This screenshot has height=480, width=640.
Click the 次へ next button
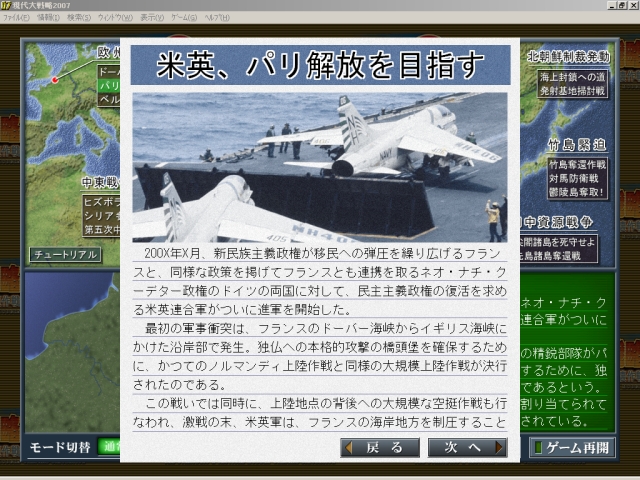[468, 448]
